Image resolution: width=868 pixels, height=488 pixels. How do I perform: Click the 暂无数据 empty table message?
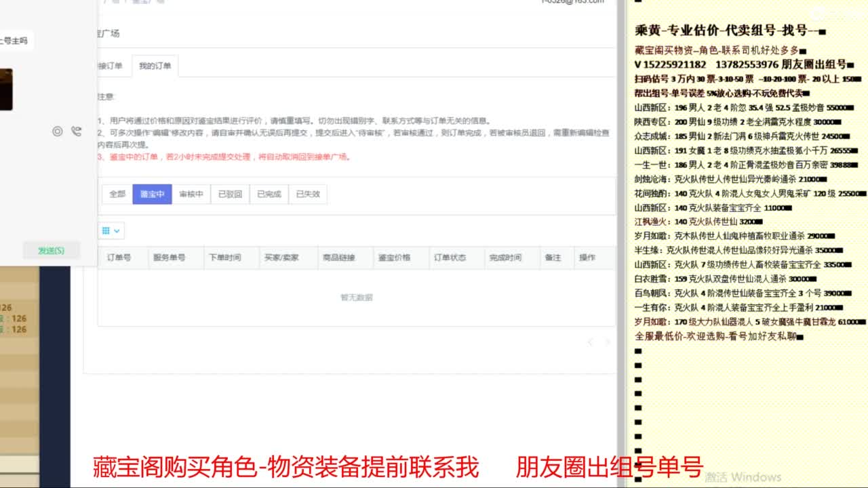(357, 298)
